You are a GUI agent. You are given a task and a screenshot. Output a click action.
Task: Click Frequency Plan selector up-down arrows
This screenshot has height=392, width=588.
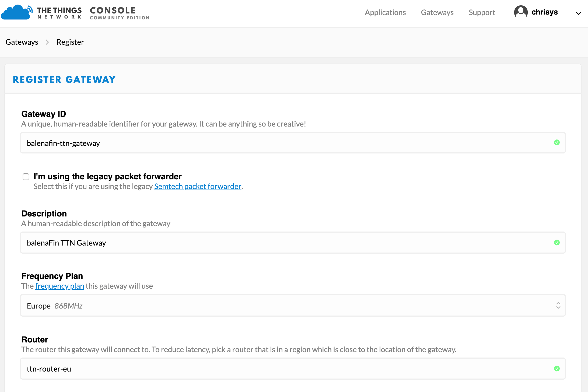(x=558, y=306)
